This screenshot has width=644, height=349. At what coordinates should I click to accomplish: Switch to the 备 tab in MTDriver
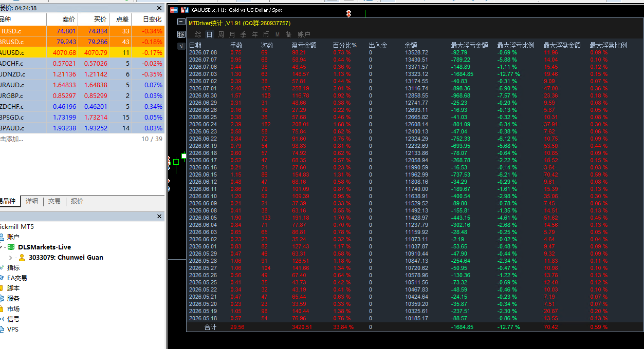click(x=288, y=34)
